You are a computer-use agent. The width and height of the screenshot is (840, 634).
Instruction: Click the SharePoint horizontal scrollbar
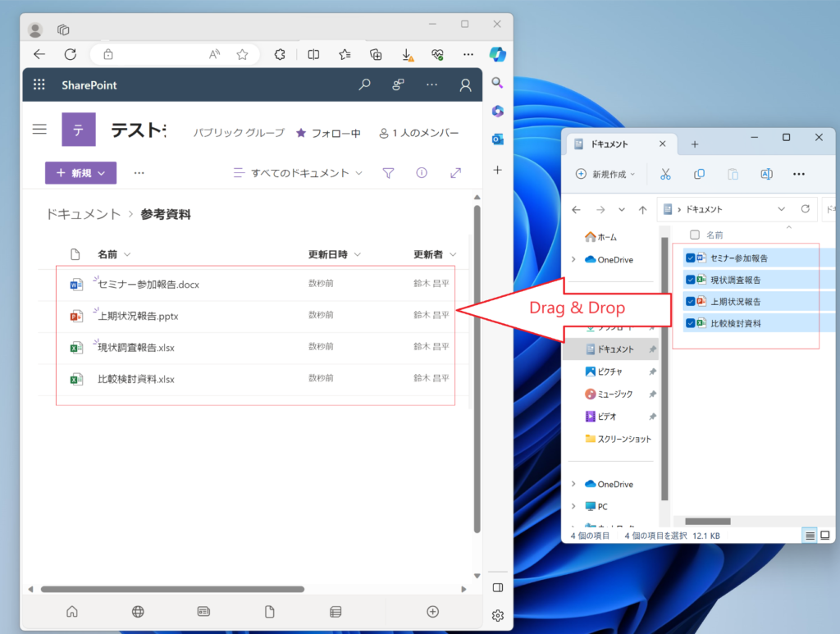(172, 589)
